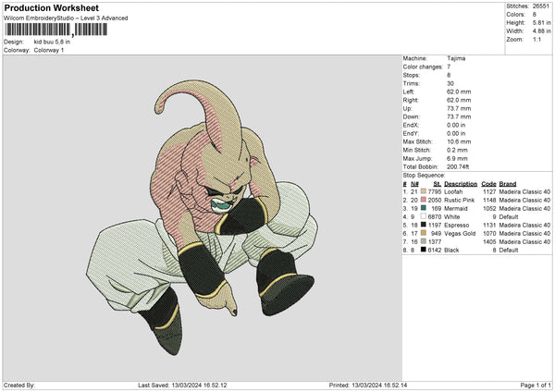The image size is (555, 392).
Task: Click the Zoom 1:1 value
Action: 537,42
